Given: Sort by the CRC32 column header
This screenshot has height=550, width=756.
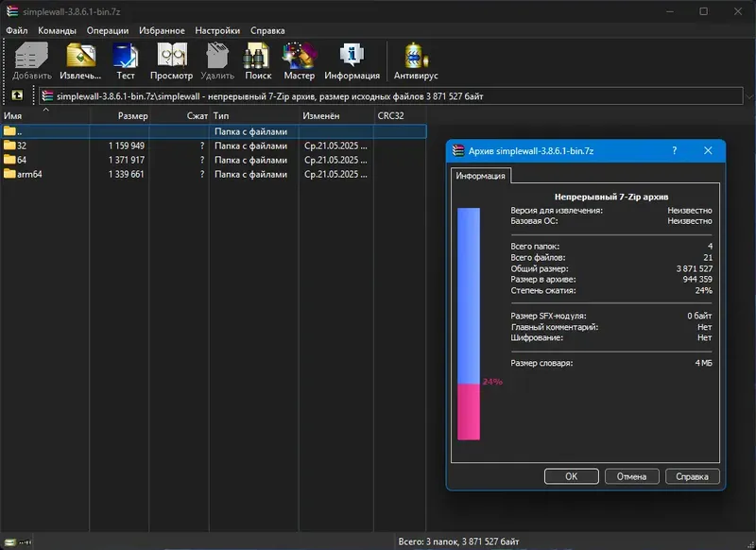Looking at the screenshot, I should pyautogui.click(x=400, y=115).
